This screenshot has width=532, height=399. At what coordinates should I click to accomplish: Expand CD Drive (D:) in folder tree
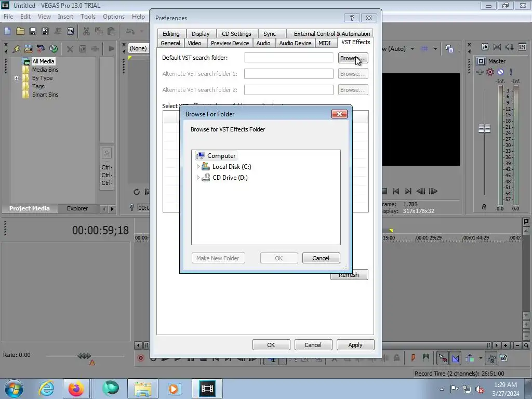click(x=198, y=178)
